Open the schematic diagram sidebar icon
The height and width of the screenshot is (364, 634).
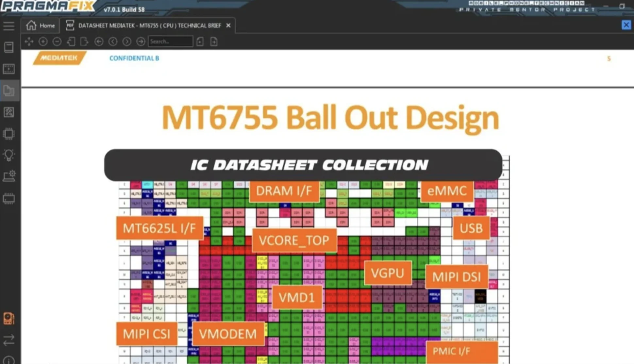(x=9, y=112)
